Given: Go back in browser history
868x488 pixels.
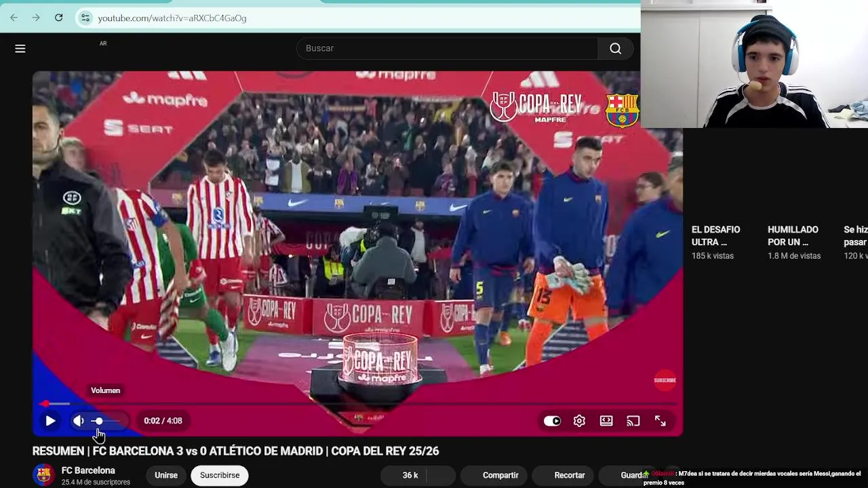Looking at the screenshot, I should point(14,18).
